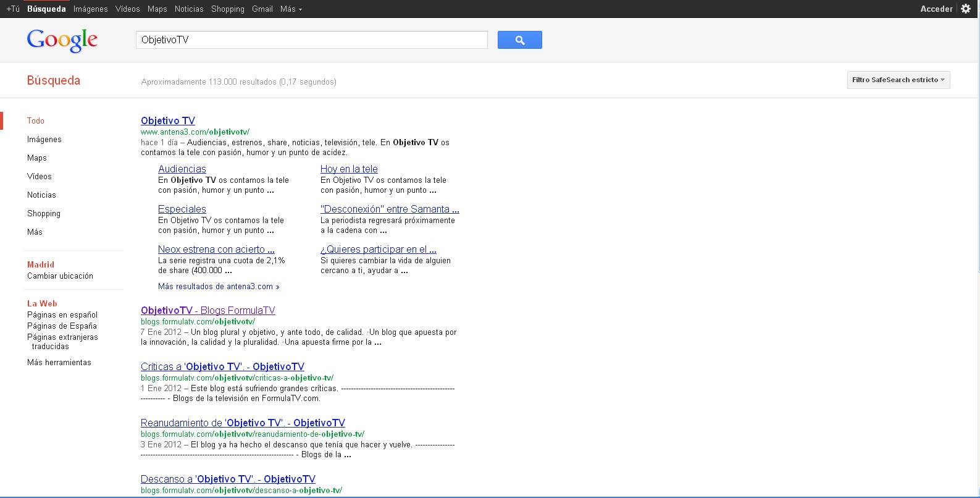This screenshot has height=498, width=980.
Task: Open Noticias in the top navigation bar
Action: [189, 9]
